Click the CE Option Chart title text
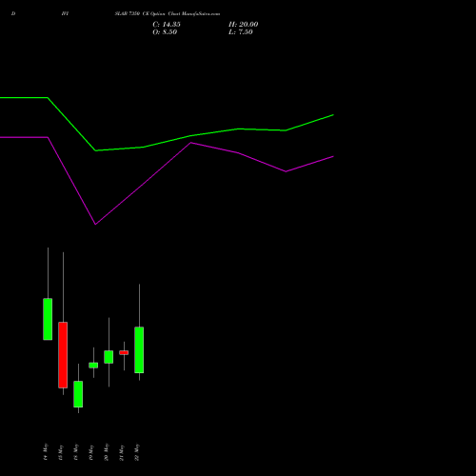Viewport: 476px width, 476px height. click(x=168, y=13)
